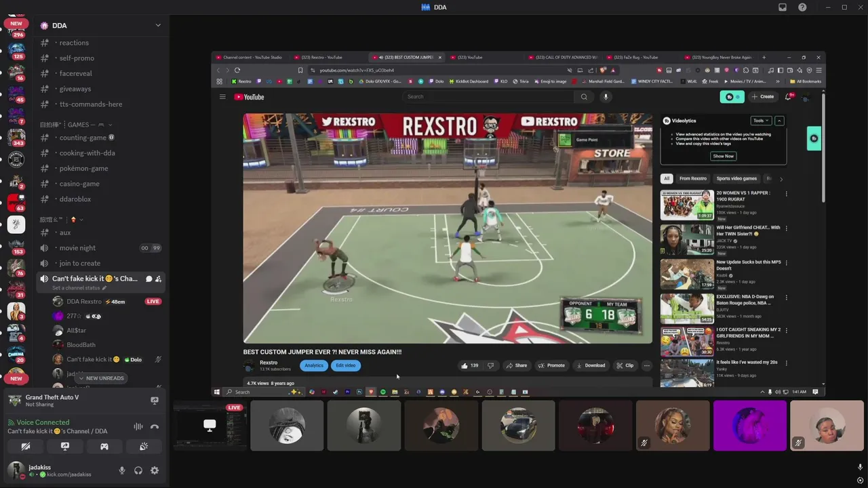
Task: Select the LIVE stream preview tile
Action: 209,426
